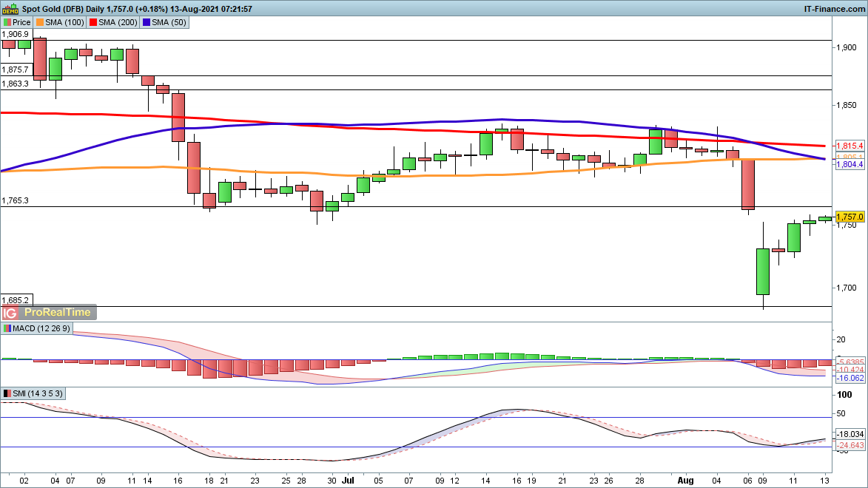The height and width of the screenshot is (488, 868).
Task: Click the IG logo in the watermark
Action: (x=12, y=313)
